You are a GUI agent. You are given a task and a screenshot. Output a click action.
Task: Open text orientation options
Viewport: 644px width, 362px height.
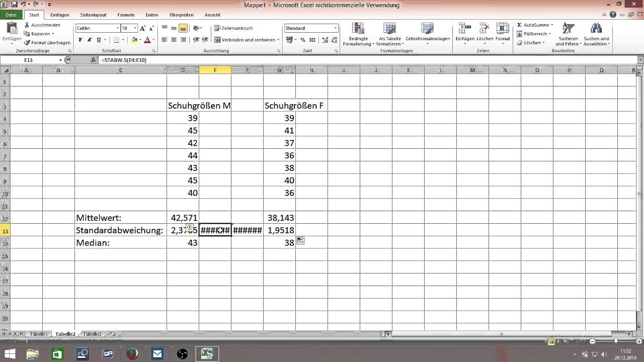pos(197,29)
